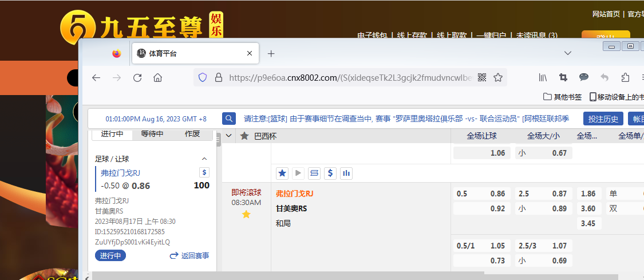Collapse the 足球 / 让球 section
Screen dimensions: 644x280
pyautogui.click(x=204, y=159)
